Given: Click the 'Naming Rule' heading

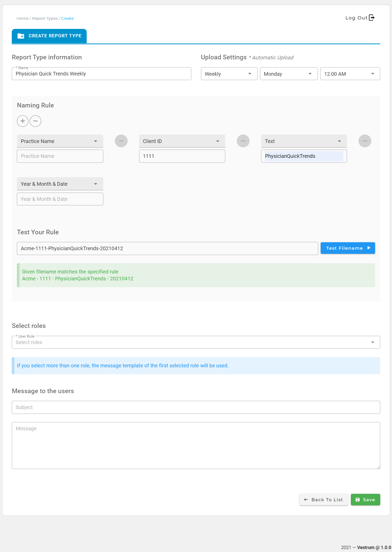Looking at the screenshot, I should click(x=35, y=105).
